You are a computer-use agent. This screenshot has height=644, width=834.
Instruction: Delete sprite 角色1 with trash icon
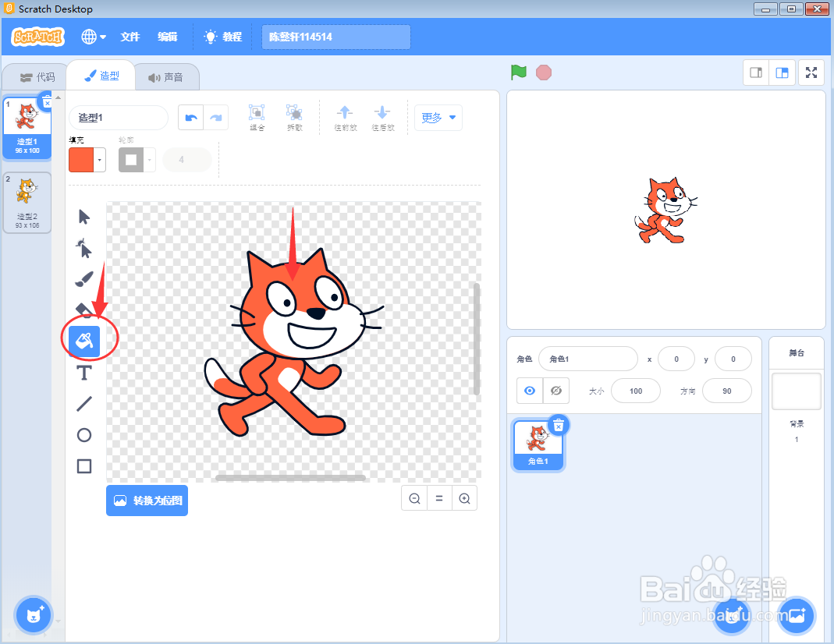559,425
